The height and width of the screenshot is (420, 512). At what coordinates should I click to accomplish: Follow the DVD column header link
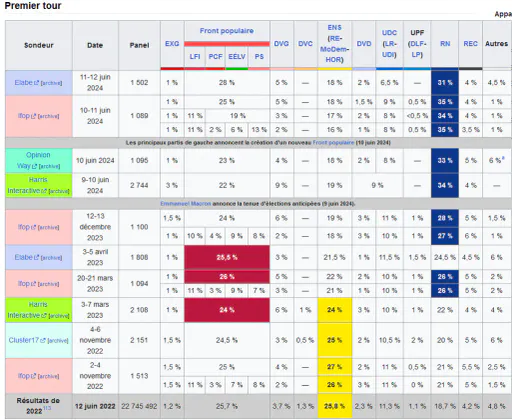[x=364, y=44]
